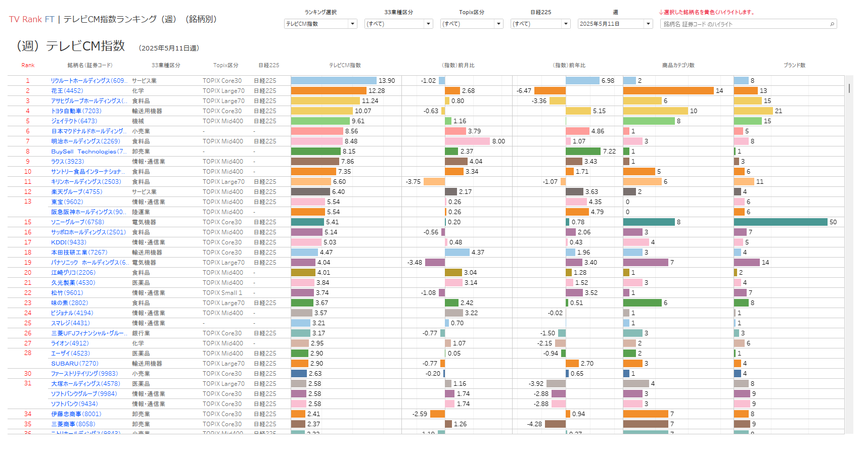Click the search icon in the highlight box
The height and width of the screenshot is (453, 868).
tap(832, 24)
